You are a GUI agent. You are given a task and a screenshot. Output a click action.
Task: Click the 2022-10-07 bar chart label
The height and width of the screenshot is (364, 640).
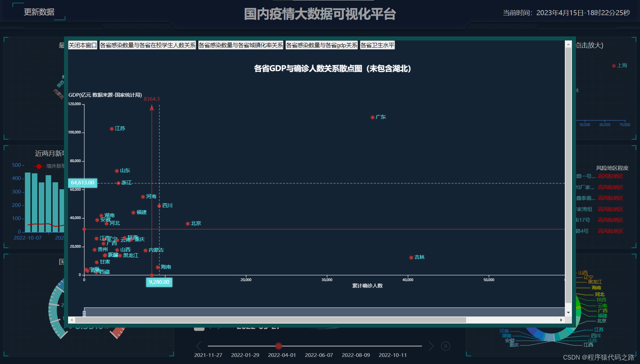(x=28, y=238)
